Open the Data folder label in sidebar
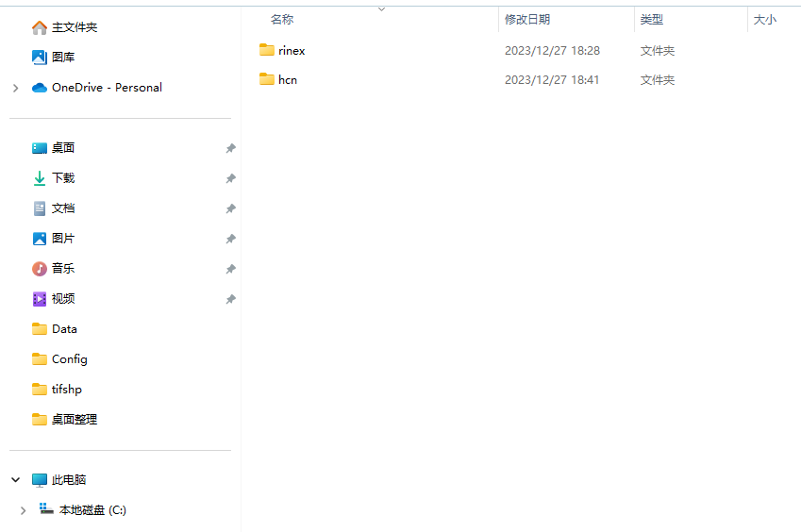This screenshot has width=801, height=532. pos(64,329)
